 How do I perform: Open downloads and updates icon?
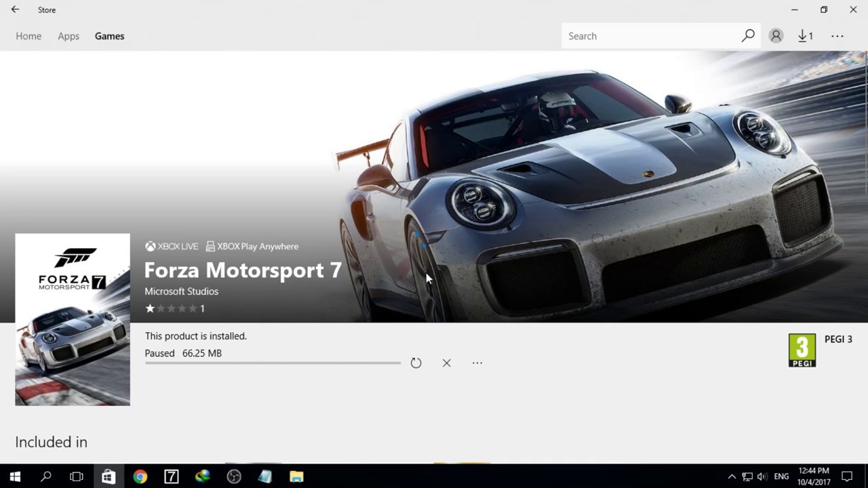pyautogui.click(x=805, y=36)
